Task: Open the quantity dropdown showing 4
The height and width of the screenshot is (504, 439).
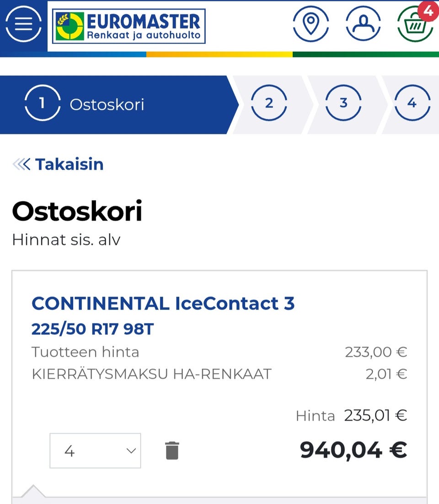Action: pyautogui.click(x=95, y=451)
